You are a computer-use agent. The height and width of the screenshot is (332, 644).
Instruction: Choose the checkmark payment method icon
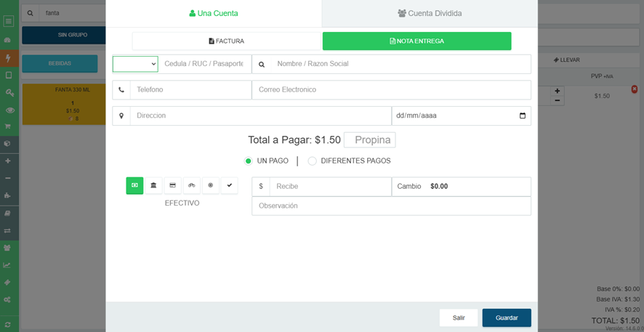click(230, 185)
